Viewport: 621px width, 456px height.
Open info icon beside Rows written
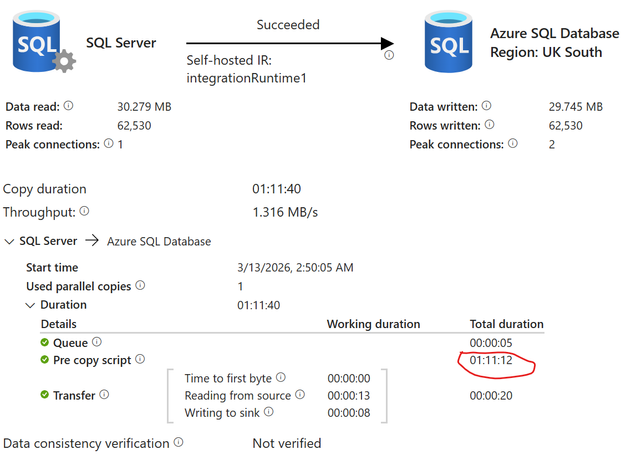(x=490, y=124)
